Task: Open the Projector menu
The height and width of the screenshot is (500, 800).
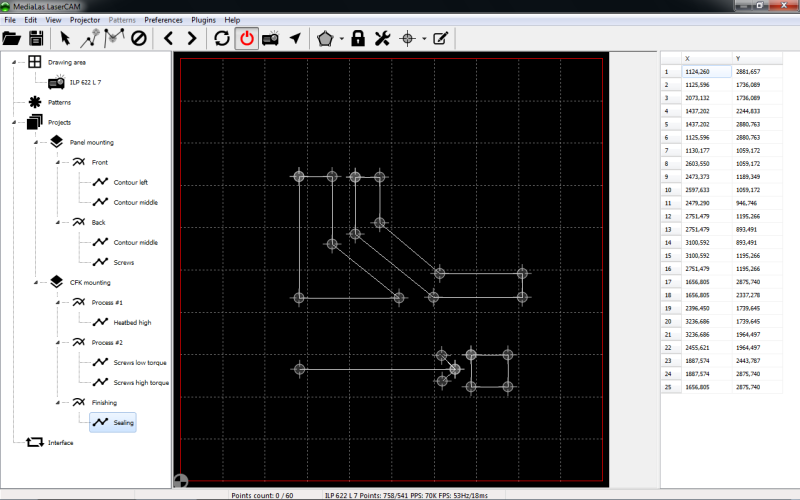Action: click(87, 20)
